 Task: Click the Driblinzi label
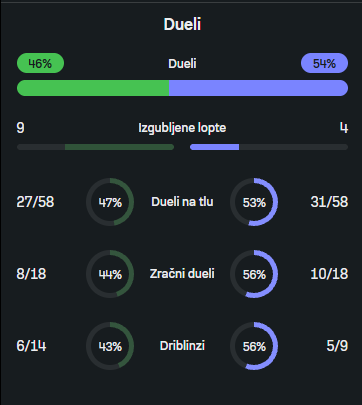(x=182, y=346)
